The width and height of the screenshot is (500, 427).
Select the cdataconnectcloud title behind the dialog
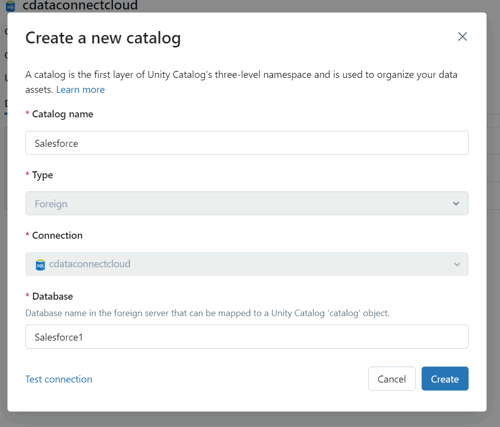[x=80, y=5]
